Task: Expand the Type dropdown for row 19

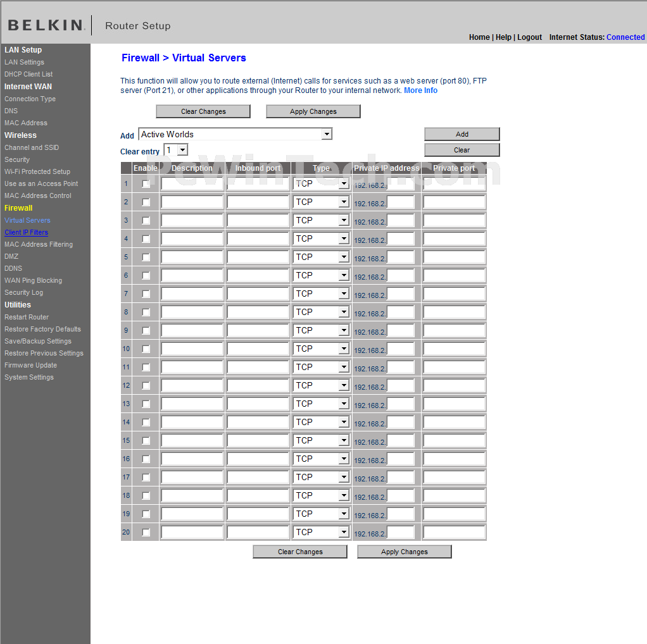Action: tap(322, 514)
